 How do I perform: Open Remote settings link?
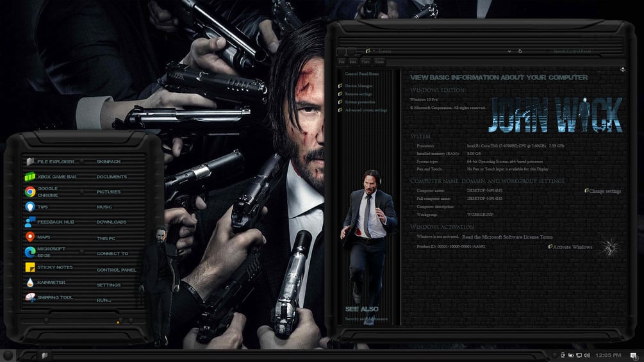358,94
